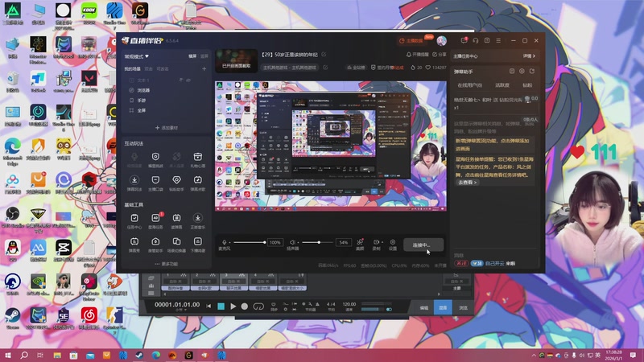
Task: Open the 房管助手 tool icon
Action: pyautogui.click(x=155, y=241)
